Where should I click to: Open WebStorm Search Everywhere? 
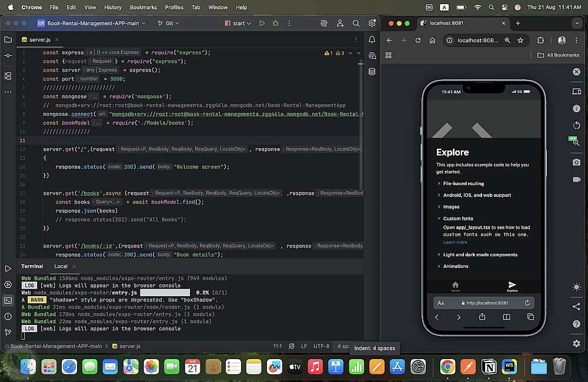click(356, 24)
